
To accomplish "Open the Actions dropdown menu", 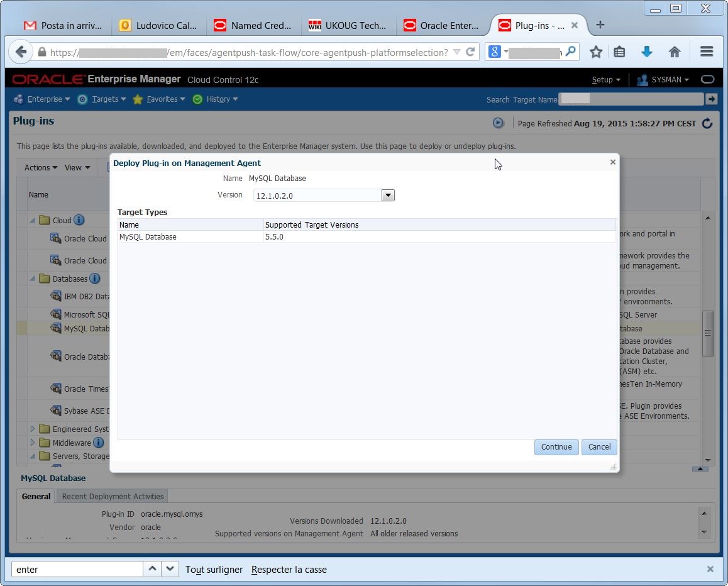I will (41, 168).
